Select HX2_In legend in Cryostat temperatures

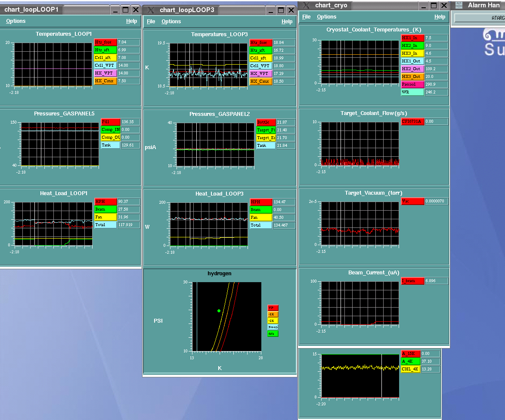point(412,46)
